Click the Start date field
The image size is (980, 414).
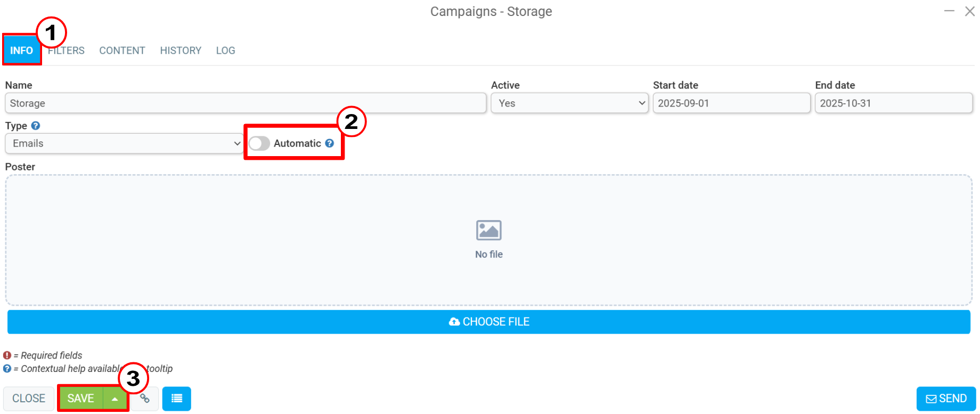pyautogui.click(x=732, y=103)
